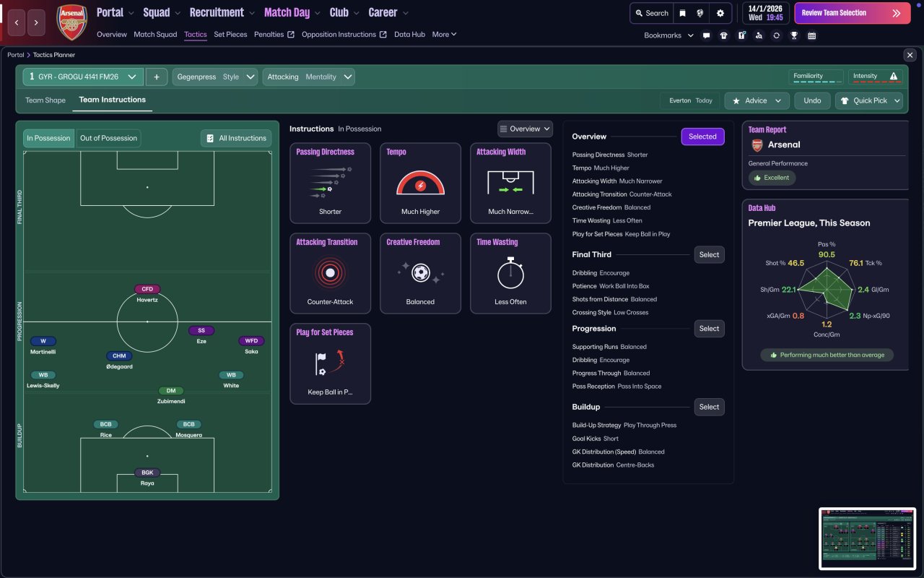Select the SS role badge above Eze

pyautogui.click(x=201, y=331)
